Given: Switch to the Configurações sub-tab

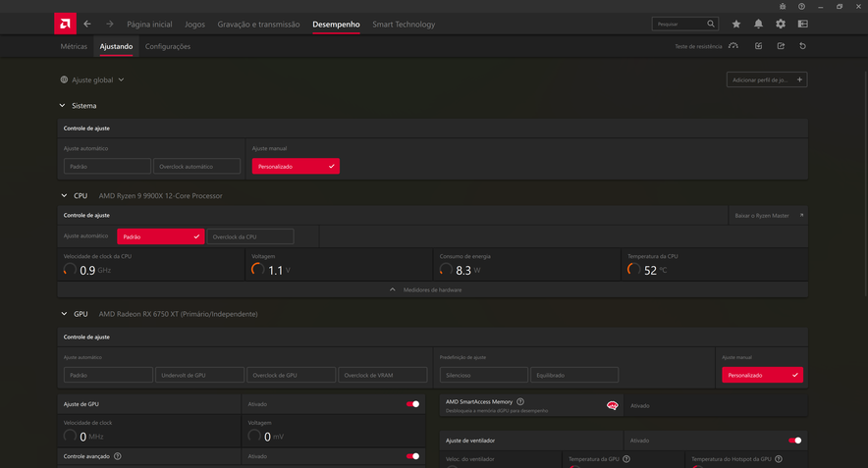Looking at the screenshot, I should [168, 46].
